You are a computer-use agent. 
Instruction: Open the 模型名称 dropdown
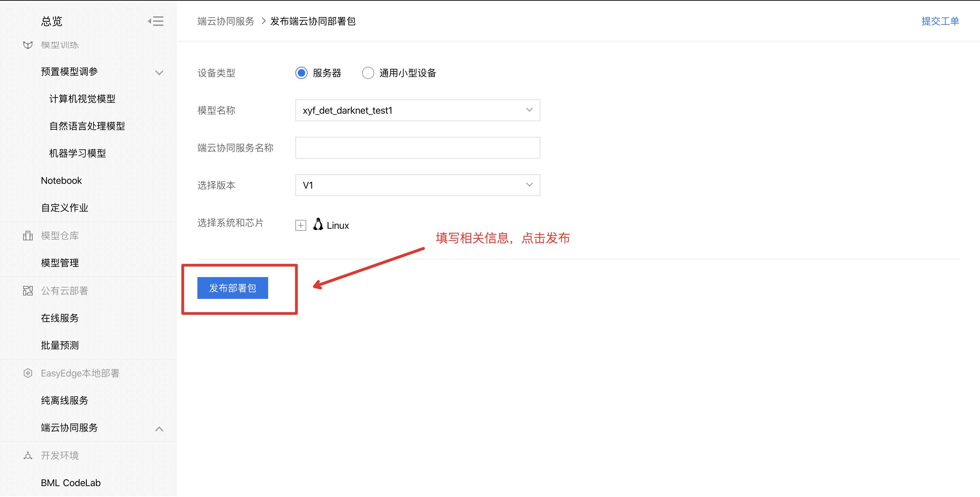point(417,110)
